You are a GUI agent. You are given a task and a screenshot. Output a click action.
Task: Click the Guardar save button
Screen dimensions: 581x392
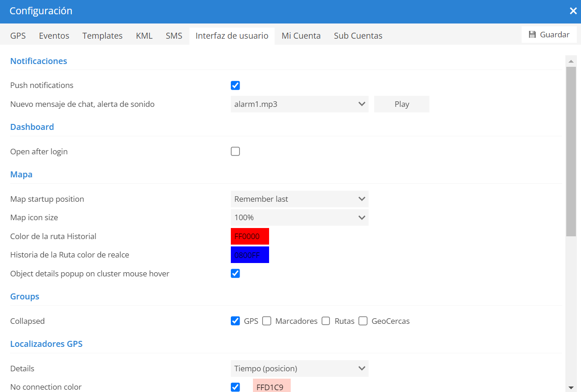(549, 35)
